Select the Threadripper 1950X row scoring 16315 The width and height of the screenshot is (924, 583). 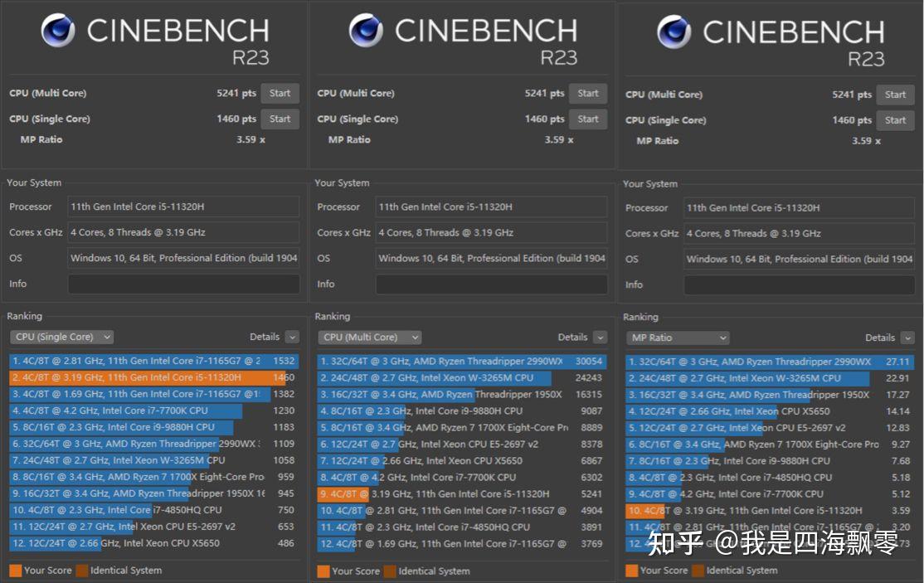click(x=462, y=395)
